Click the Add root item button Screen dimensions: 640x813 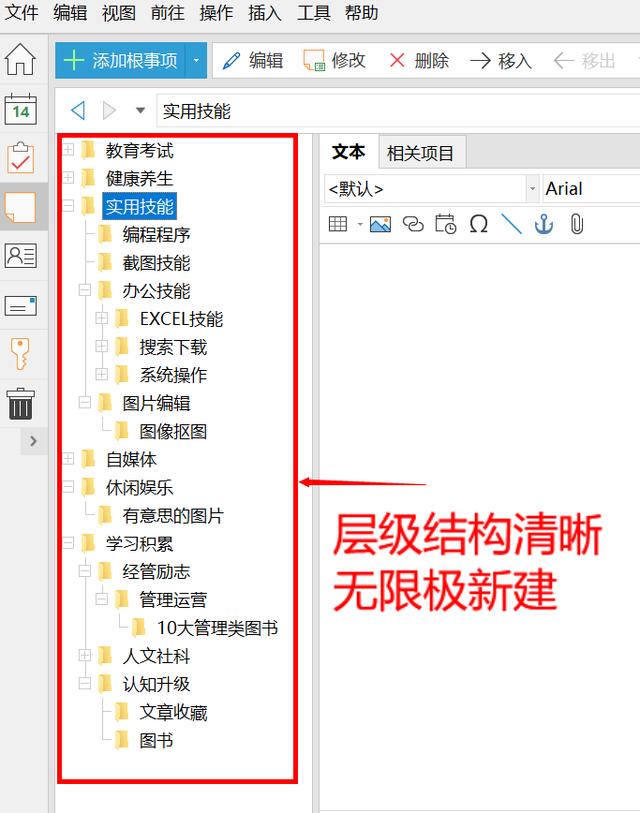click(x=120, y=61)
